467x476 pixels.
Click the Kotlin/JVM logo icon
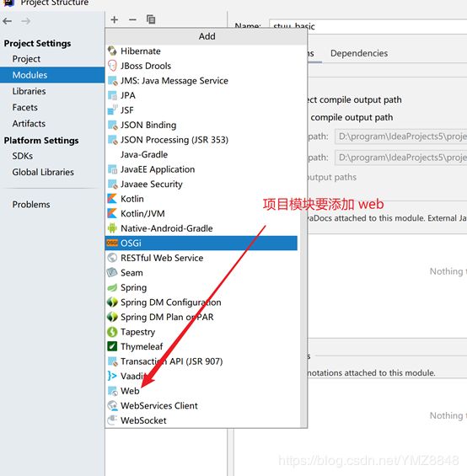pos(112,213)
